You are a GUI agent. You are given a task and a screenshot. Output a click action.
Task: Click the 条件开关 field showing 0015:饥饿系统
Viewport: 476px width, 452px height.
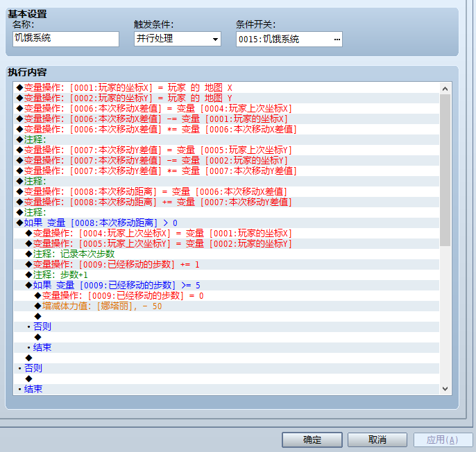coord(289,39)
